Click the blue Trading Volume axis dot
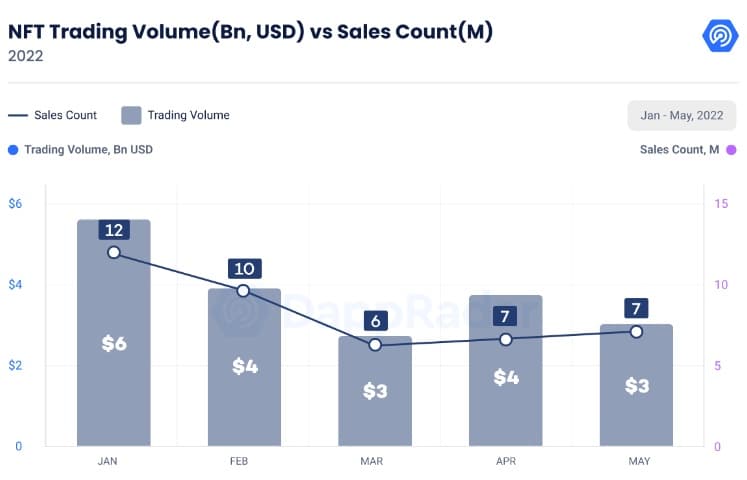This screenshot has width=747, height=480. [x=13, y=150]
